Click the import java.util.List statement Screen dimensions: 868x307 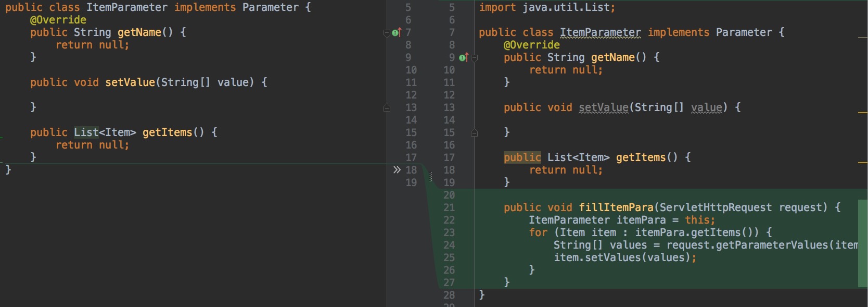click(x=546, y=7)
